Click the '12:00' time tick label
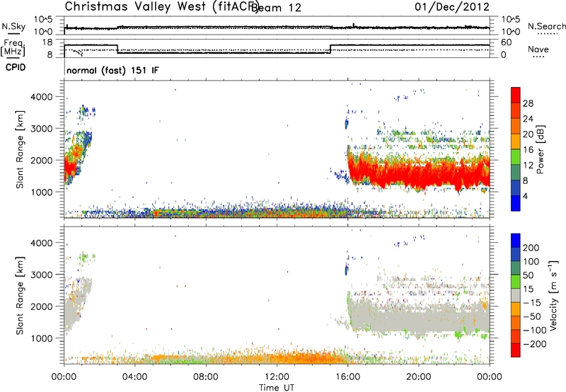 tap(277, 377)
